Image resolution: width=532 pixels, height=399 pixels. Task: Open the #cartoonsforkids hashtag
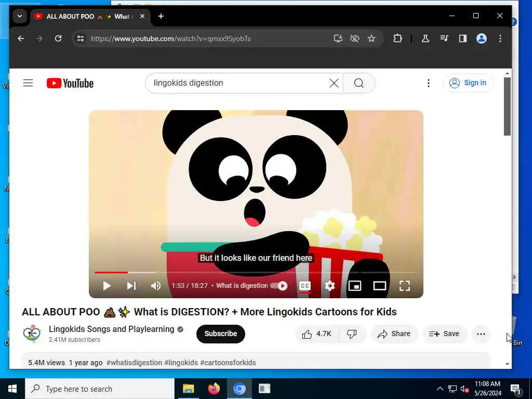[228, 363]
